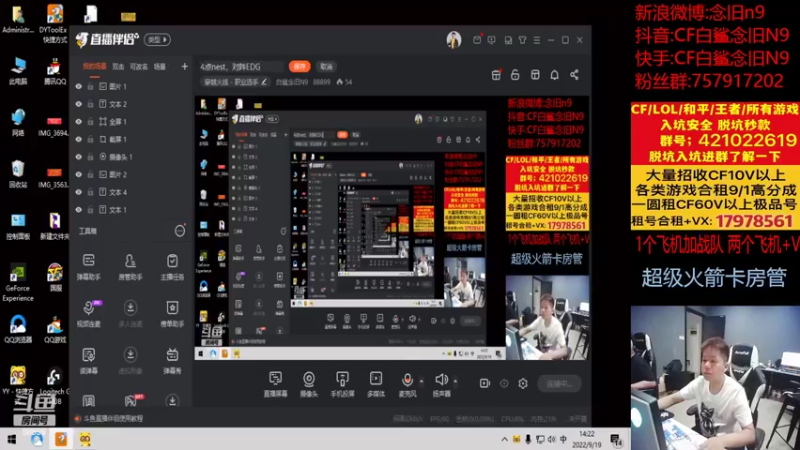This screenshot has height=450, width=800.
Task: Click the 扬声器 speaker icon
Action: [441, 380]
